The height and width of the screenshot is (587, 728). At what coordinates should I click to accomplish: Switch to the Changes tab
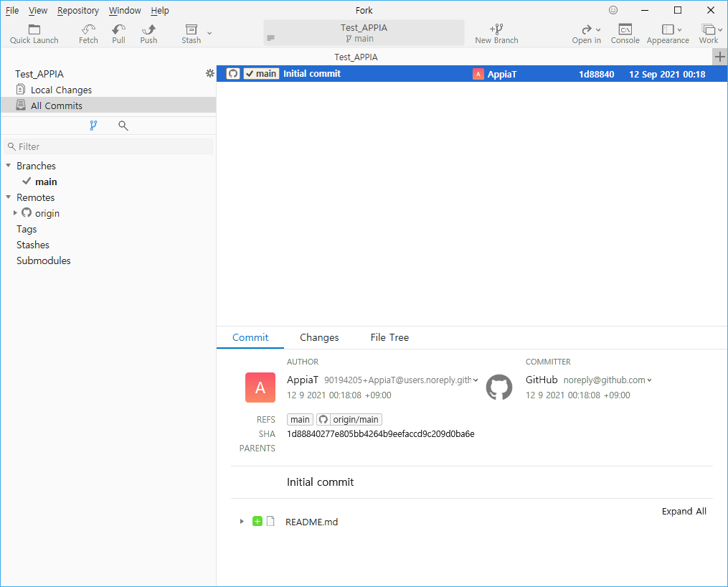click(319, 337)
